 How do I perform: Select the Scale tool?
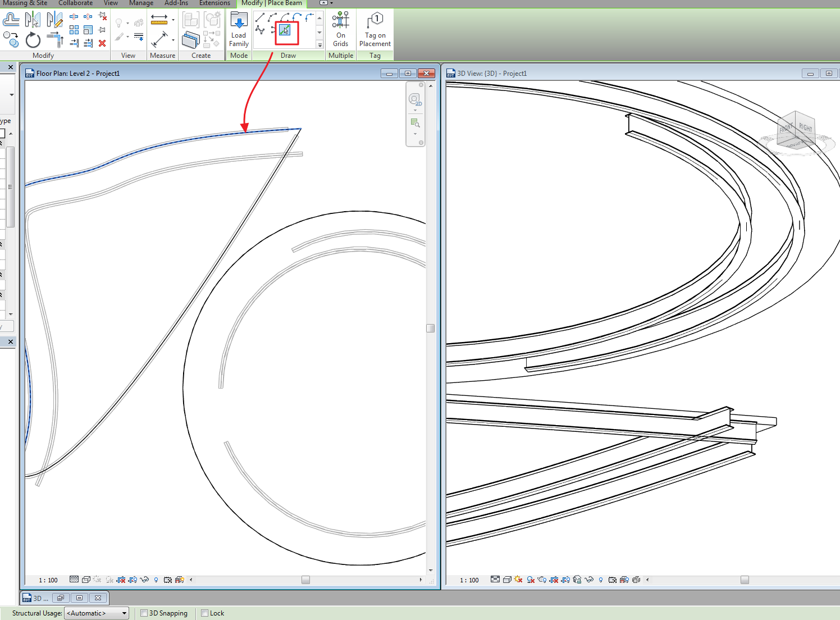click(88, 30)
